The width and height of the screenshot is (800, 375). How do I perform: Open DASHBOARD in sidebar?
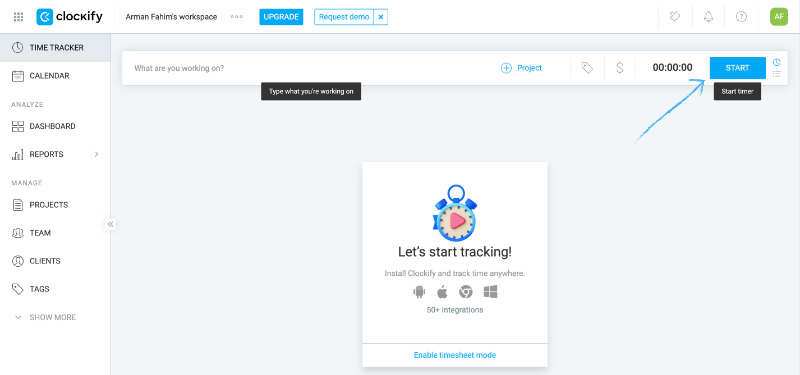pos(55,126)
